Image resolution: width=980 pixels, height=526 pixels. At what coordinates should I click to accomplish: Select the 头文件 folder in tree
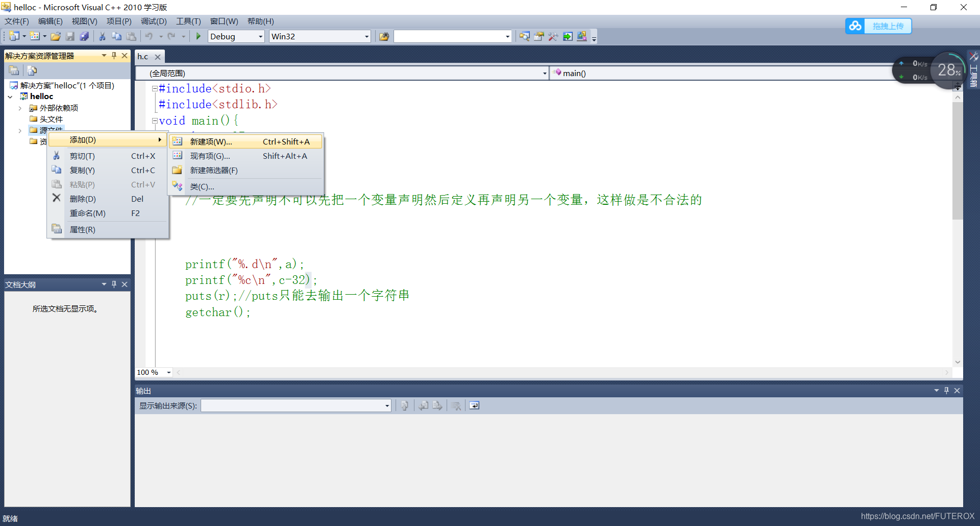click(51, 119)
